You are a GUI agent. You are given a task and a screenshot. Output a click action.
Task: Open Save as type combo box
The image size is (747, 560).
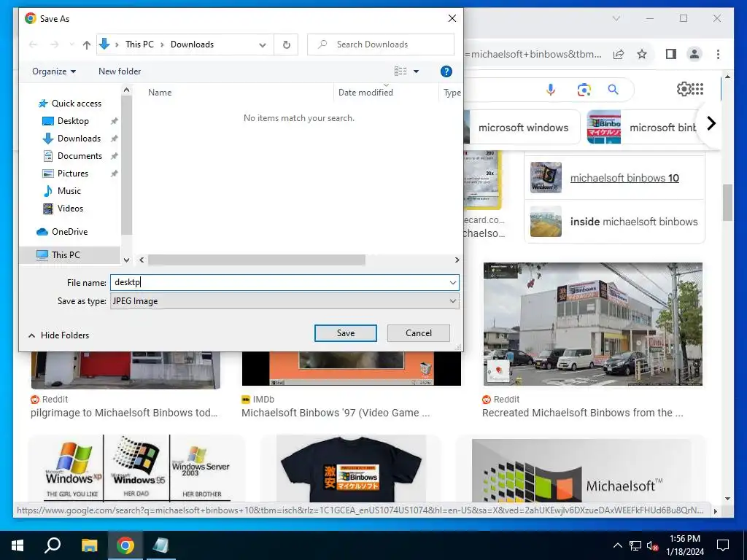point(285,301)
